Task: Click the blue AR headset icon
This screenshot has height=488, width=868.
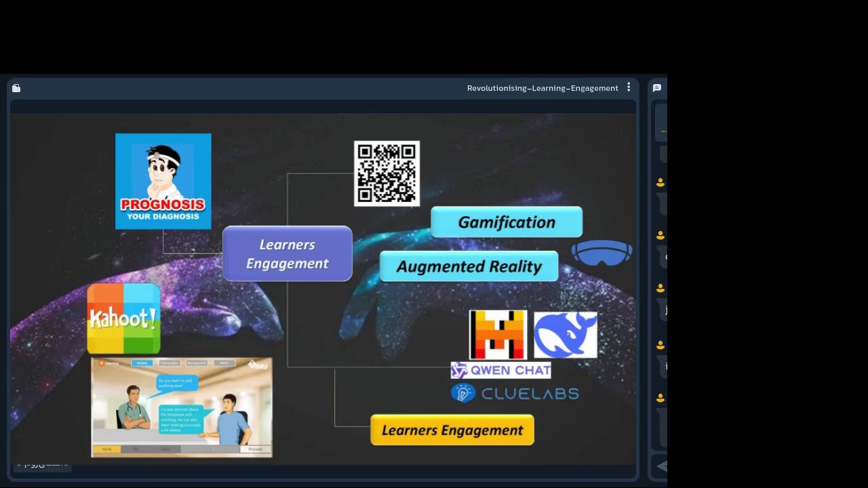Action: point(602,252)
